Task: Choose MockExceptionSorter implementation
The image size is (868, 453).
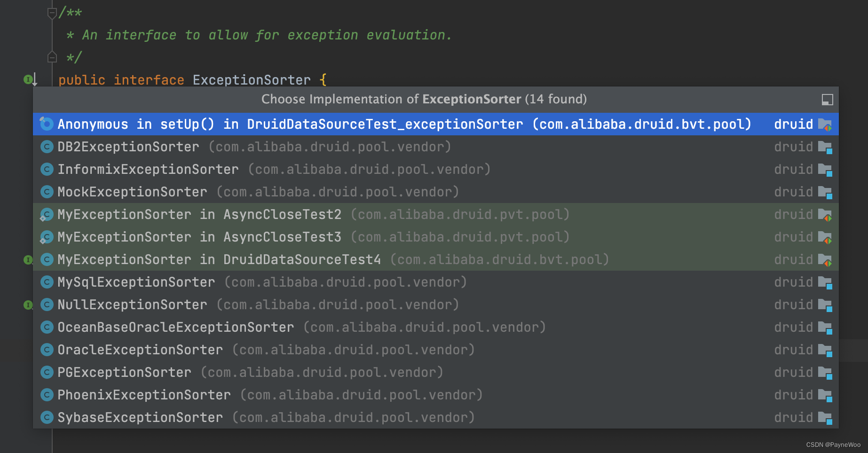Action: pyautogui.click(x=435, y=192)
